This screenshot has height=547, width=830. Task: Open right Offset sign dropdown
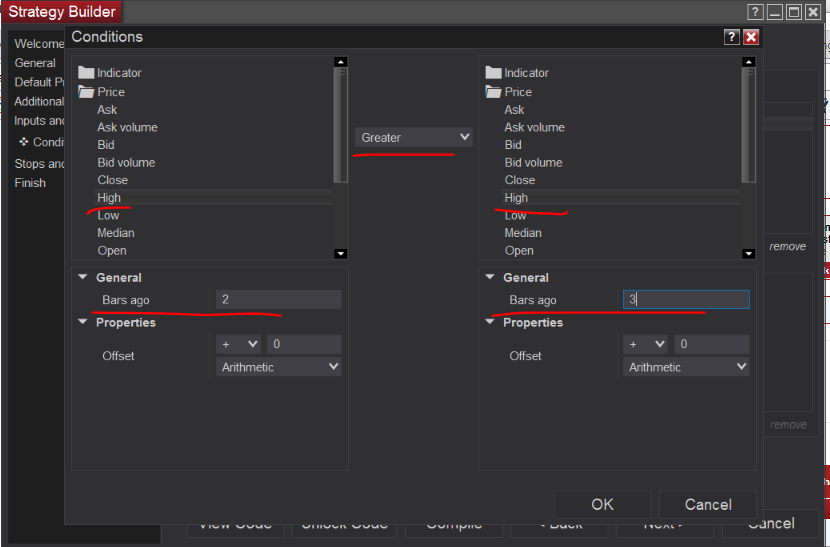coord(646,344)
